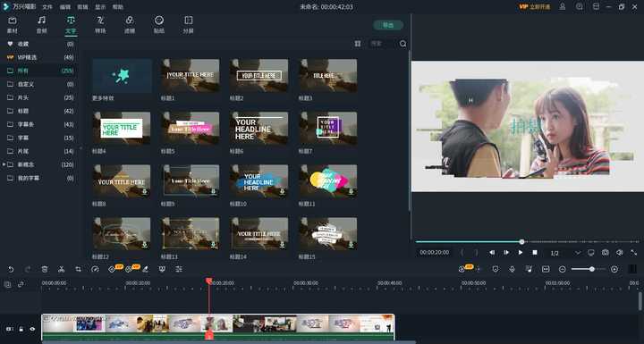Image resolution: width=644 pixels, height=344 pixels.
Task: Click the red playhead marker on ruler
Action: [x=208, y=281]
